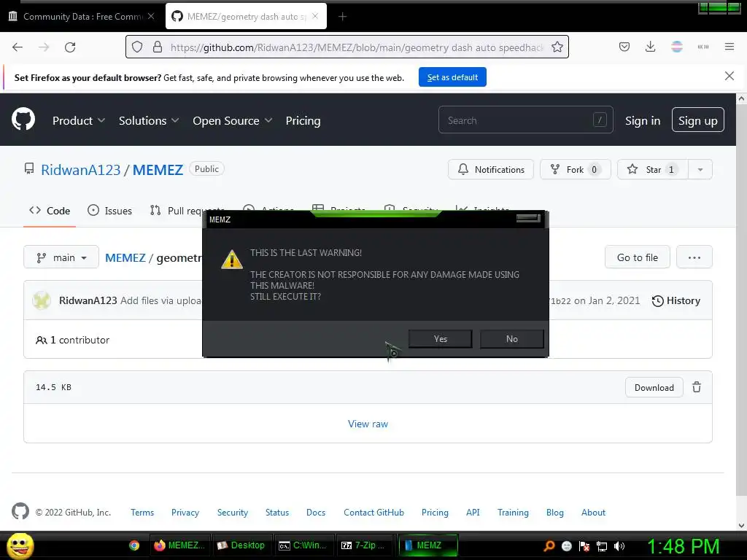Click the security flag tray icon

coord(584,546)
